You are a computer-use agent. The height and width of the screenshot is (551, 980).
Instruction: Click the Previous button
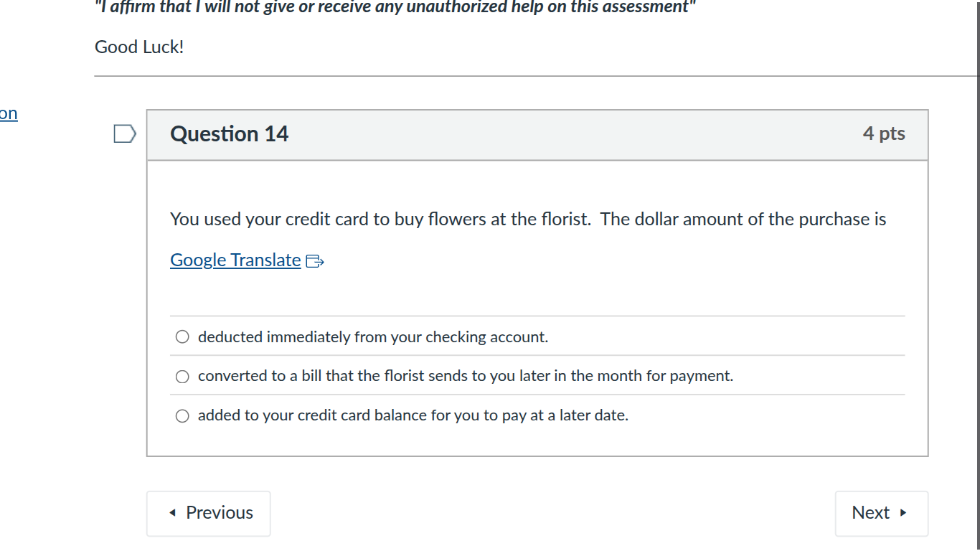[208, 513]
